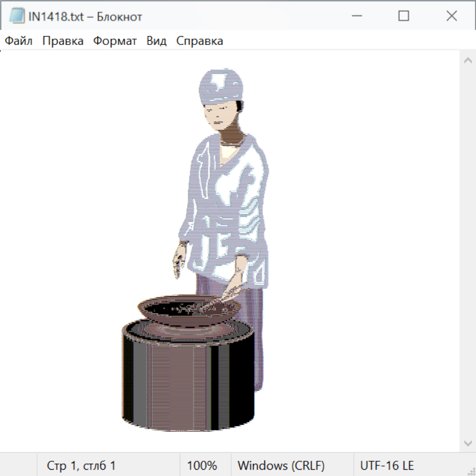Open the Файл menu
Screen dimensions: 476x476
click(x=19, y=41)
